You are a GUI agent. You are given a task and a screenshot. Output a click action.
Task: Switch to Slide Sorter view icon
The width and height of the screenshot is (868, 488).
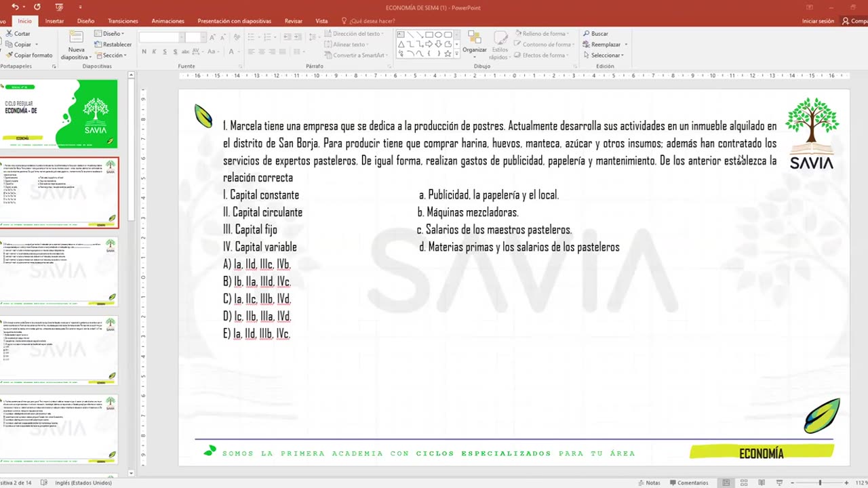[744, 483]
